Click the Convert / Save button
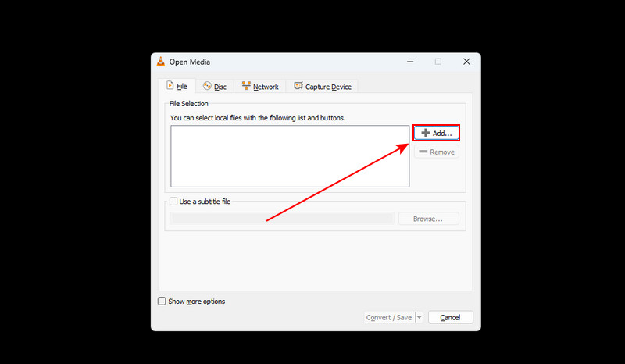This screenshot has width=625, height=364. pos(389,317)
